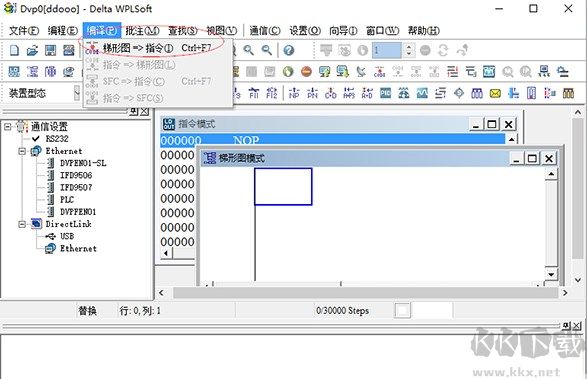Open the 设置(O) menu
587x379 pixels.
(305, 30)
